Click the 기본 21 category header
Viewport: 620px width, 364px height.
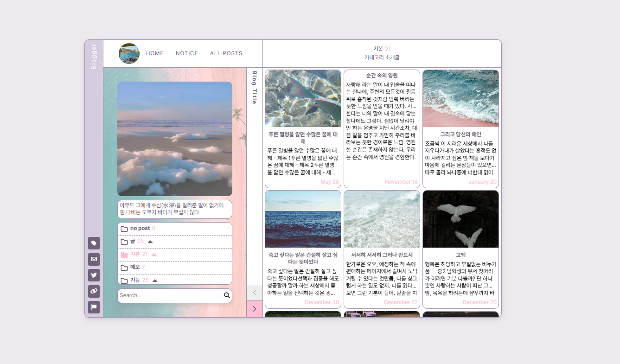point(382,49)
